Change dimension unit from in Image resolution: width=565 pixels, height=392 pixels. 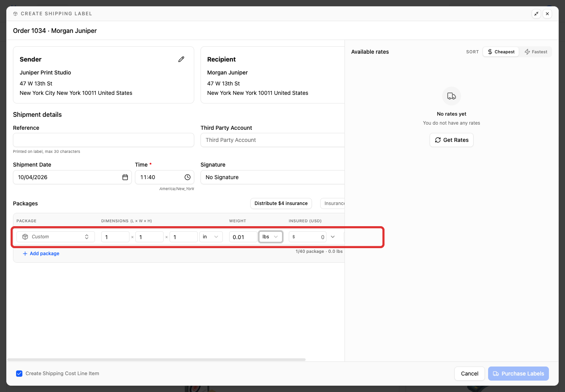(x=211, y=237)
